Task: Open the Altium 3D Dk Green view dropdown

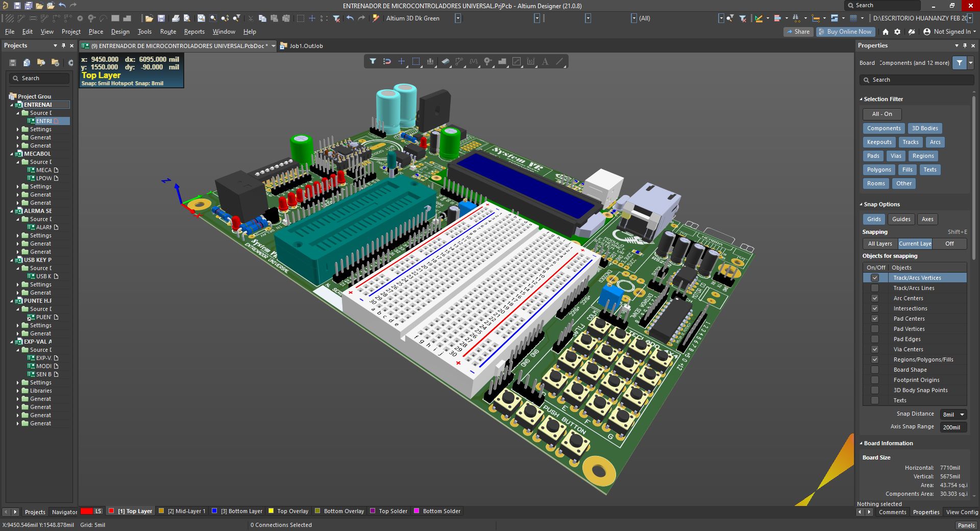Action: 458,18
